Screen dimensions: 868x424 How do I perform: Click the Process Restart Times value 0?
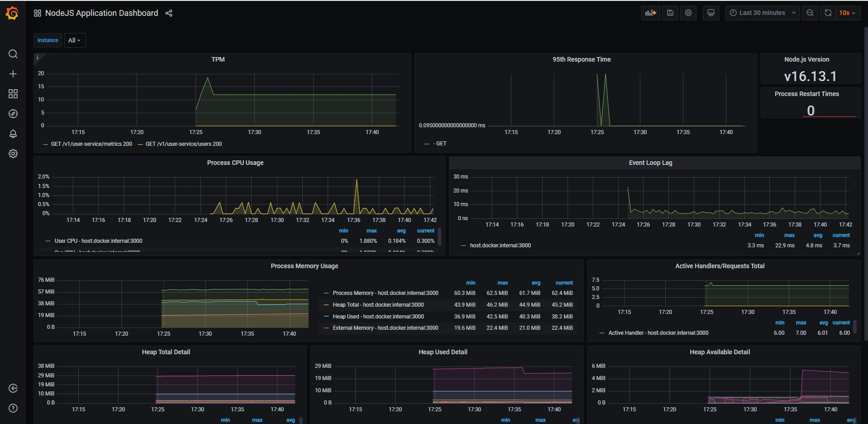coord(811,111)
